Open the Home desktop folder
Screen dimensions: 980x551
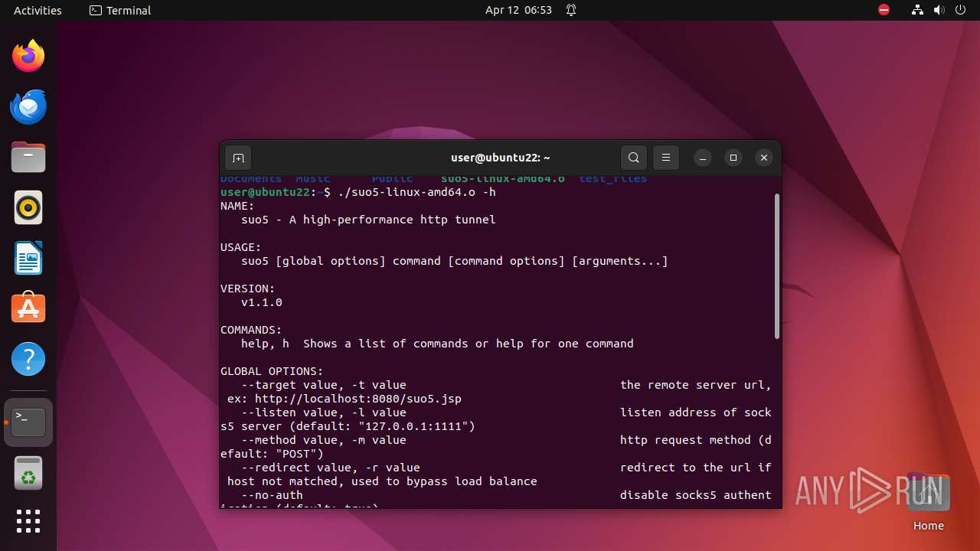928,503
